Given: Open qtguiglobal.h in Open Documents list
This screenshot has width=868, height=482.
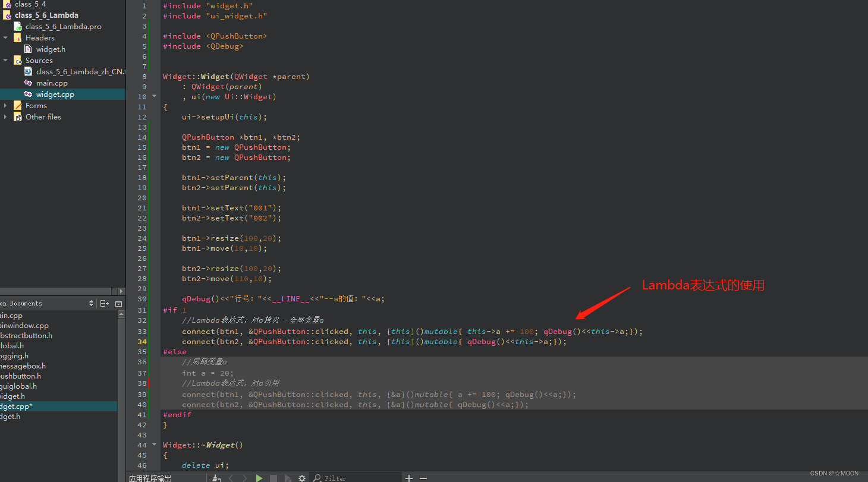Looking at the screenshot, I should [x=18, y=386].
